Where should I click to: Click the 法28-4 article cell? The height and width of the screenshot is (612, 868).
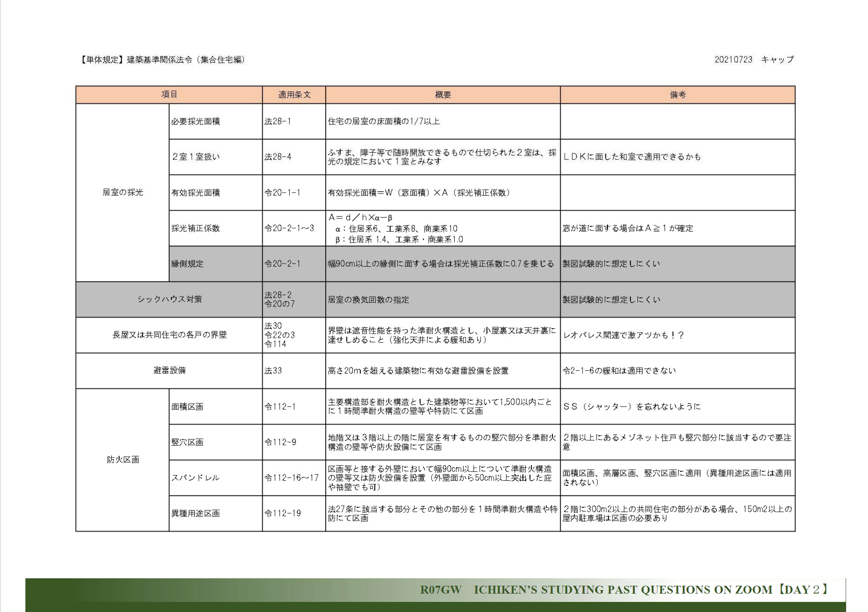coord(278,157)
